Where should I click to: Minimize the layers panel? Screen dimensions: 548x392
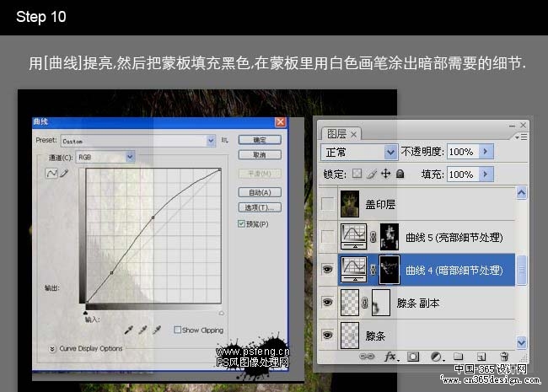tap(512, 125)
